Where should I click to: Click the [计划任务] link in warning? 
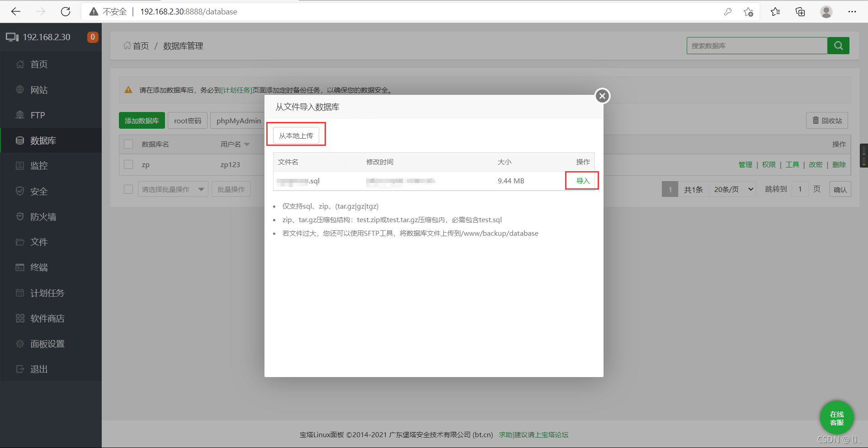point(236,90)
